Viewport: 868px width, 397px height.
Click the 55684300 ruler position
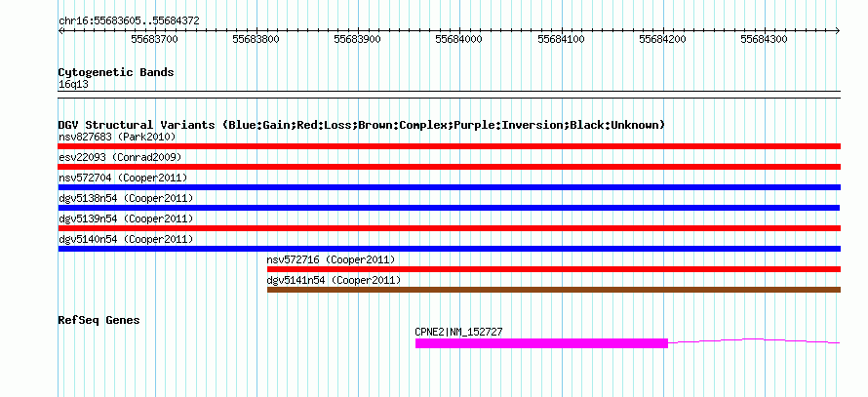click(x=764, y=39)
